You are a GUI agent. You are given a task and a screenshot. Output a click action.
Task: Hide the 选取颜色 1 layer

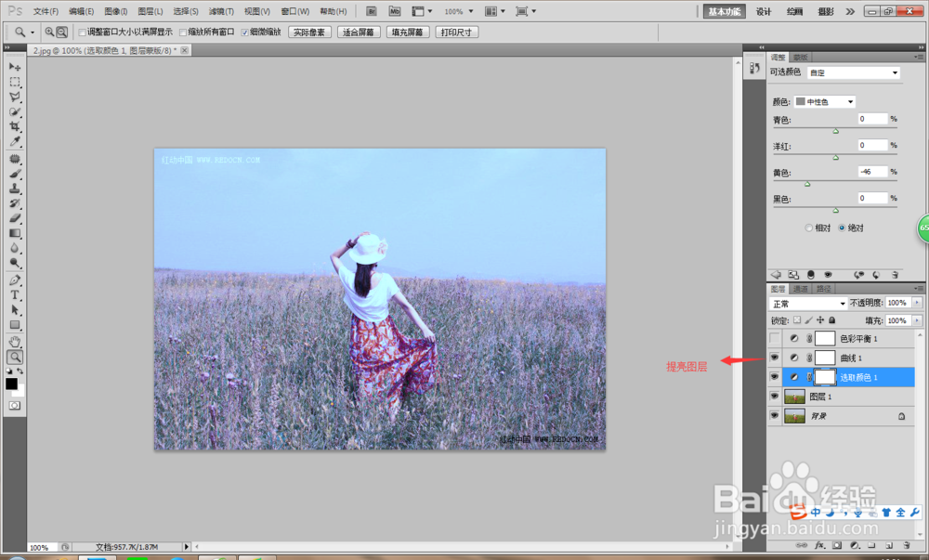[x=775, y=377]
